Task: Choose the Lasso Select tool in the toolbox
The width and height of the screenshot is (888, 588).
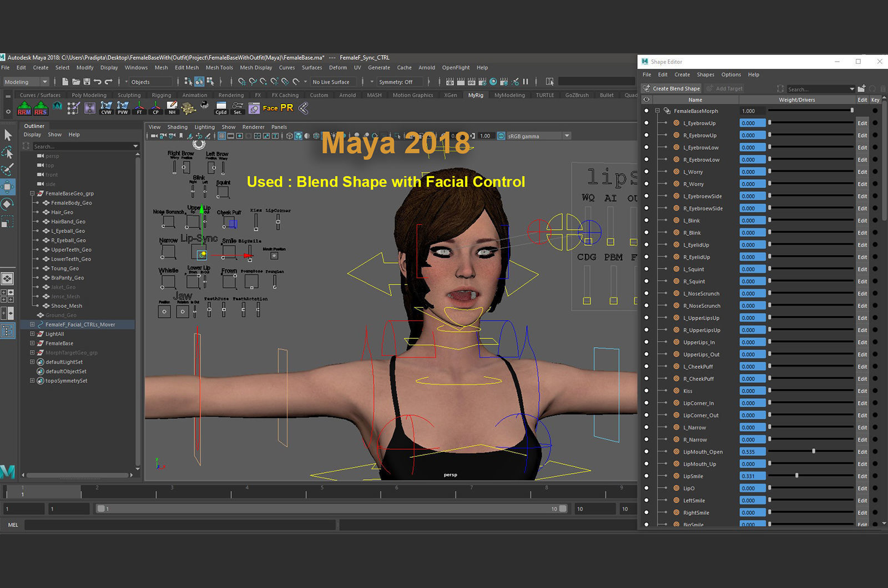Action: click(8, 152)
